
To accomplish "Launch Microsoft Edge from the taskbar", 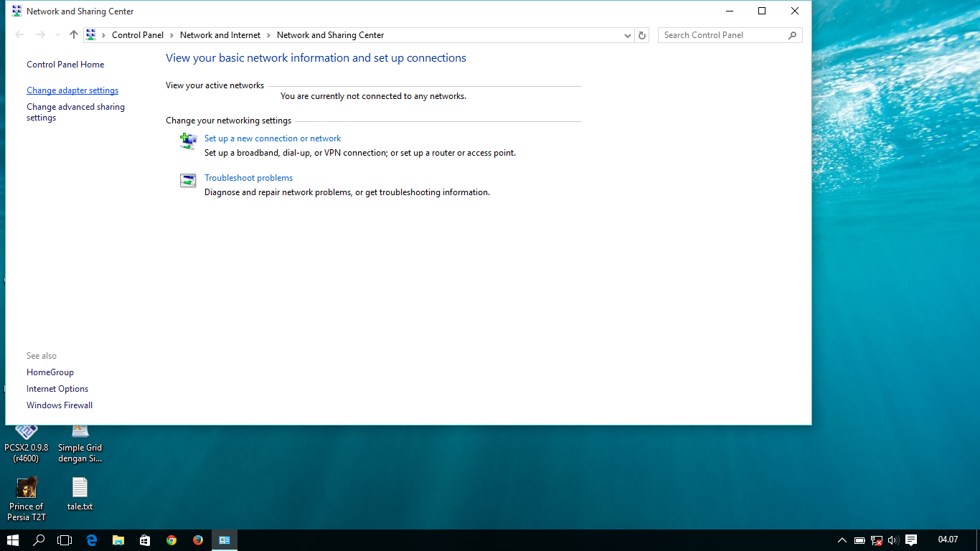I will click(91, 540).
